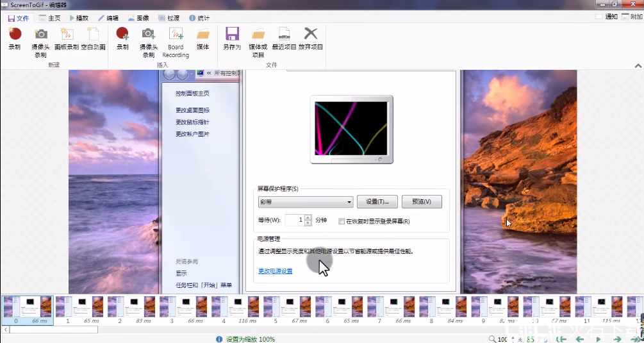Open the 统计 ribbon tab

pyautogui.click(x=199, y=18)
